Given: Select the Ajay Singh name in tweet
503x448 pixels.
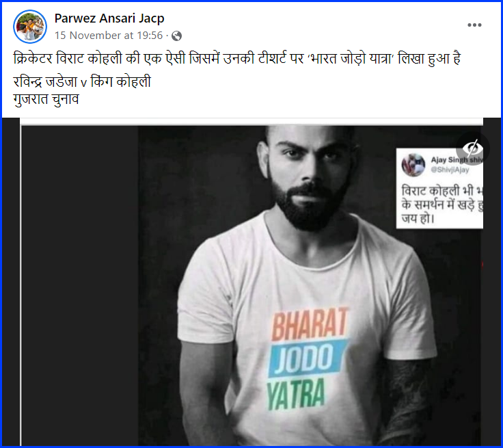Looking at the screenshot, I should click(457, 159).
